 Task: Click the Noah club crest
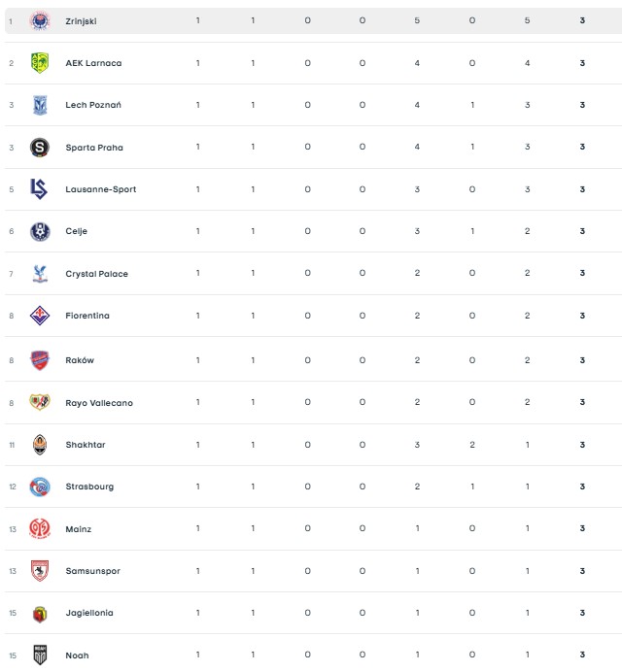(x=39, y=655)
